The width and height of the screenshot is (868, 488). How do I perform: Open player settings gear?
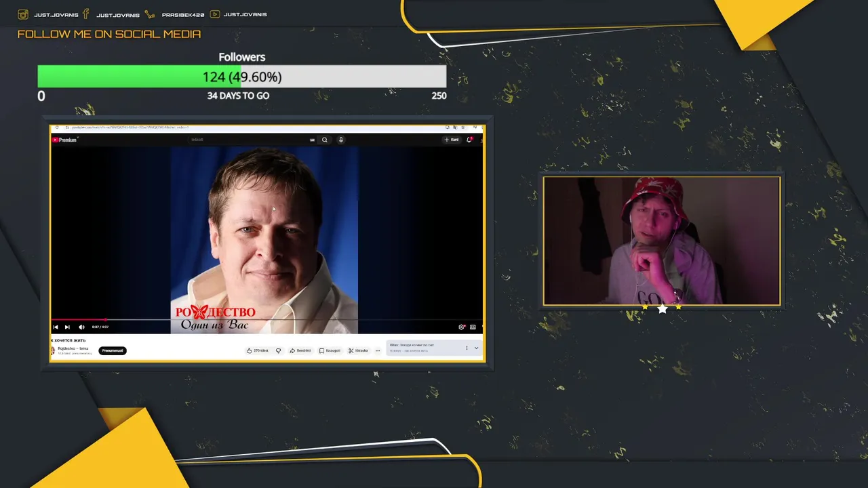coord(462,327)
